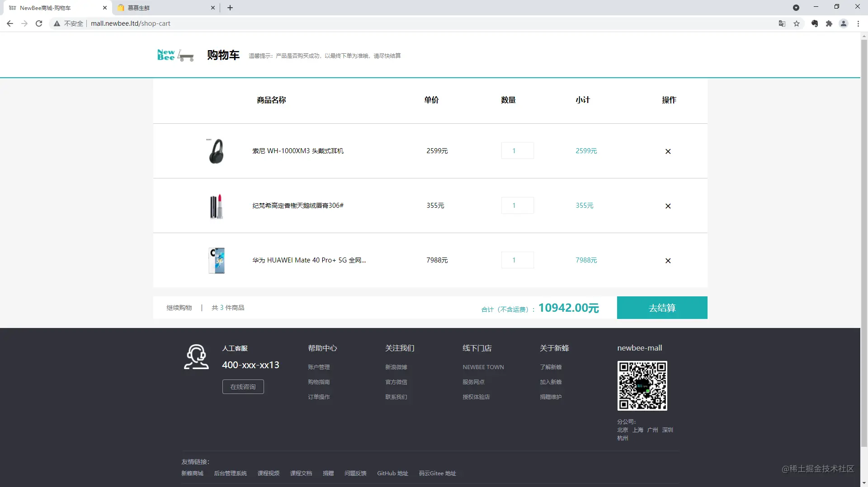Edit quantity for HUAWEI Mate 40 Pro+
Image resolution: width=868 pixels, height=487 pixels.
[x=517, y=260]
